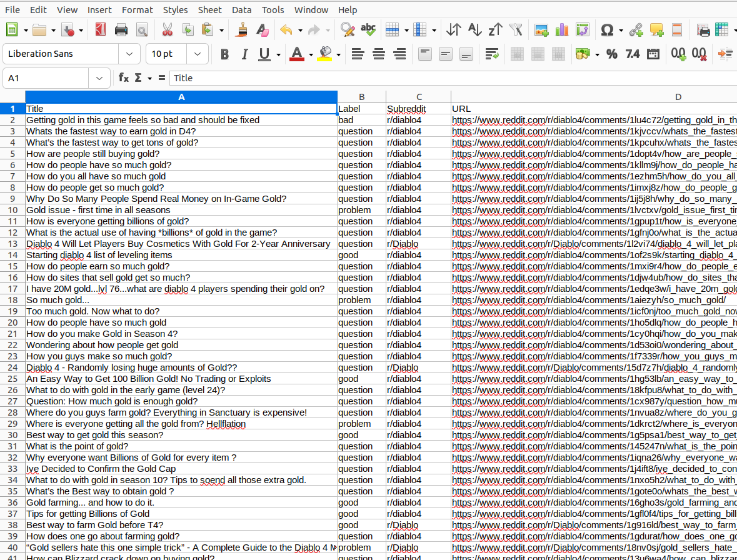Insert a chart into the spreadsheet
The height and width of the screenshot is (560, 737).
coord(561,29)
